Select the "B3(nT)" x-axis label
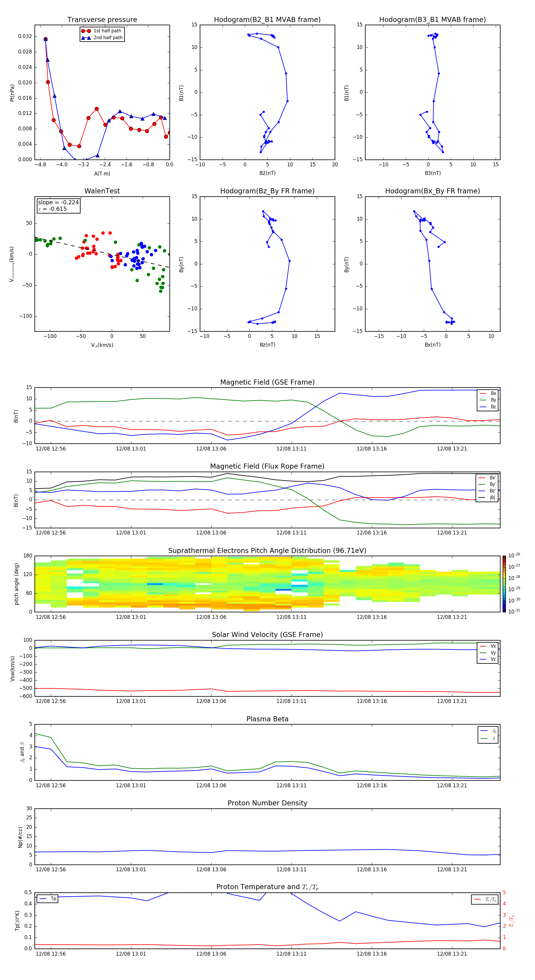The image size is (535, 980). pos(432,173)
